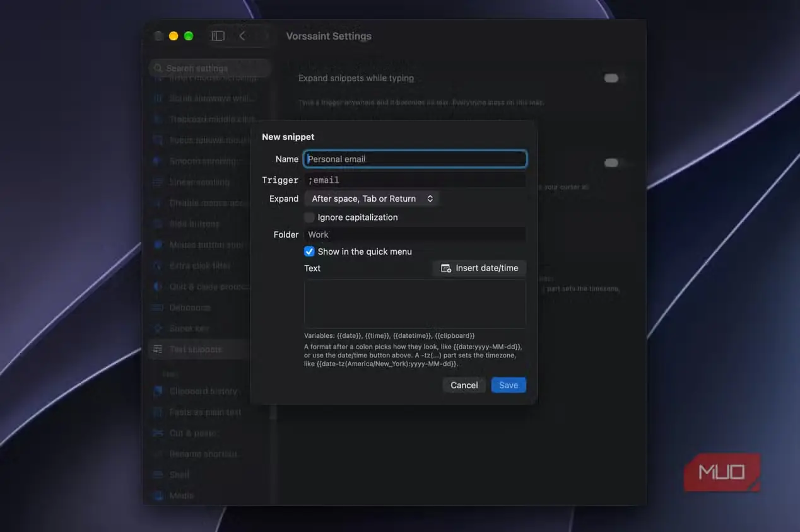Uncheck Show in the quick menu
Image resolution: width=800 pixels, height=532 pixels.
point(309,252)
